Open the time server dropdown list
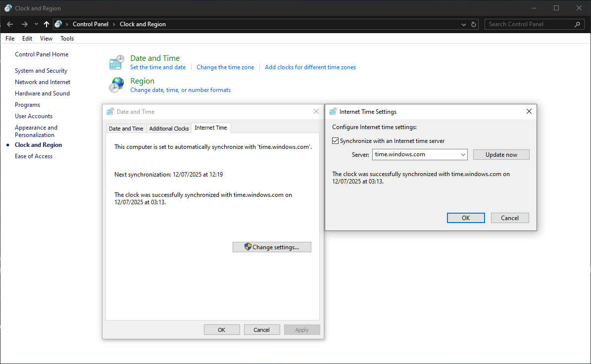The width and height of the screenshot is (591, 364). [x=461, y=154]
